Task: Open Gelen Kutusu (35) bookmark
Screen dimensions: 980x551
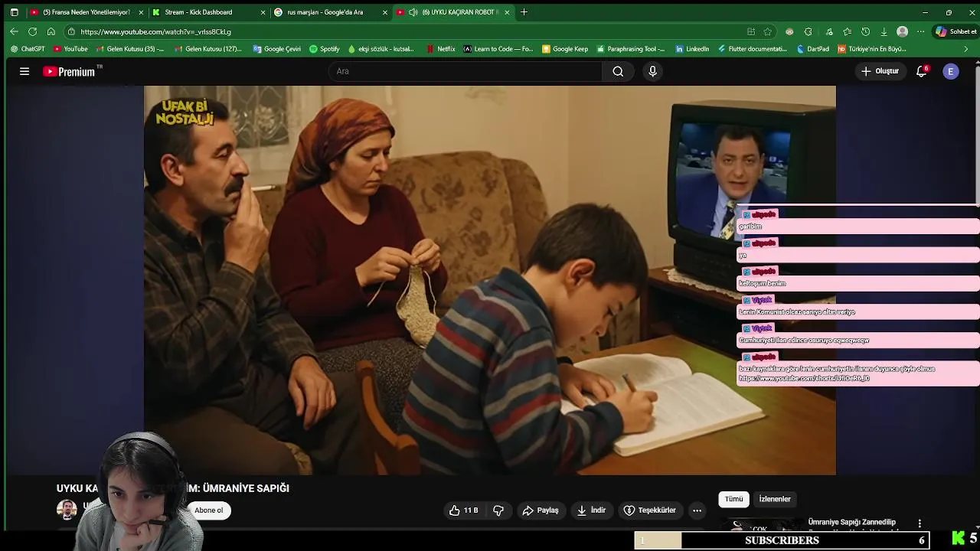Action: (x=130, y=49)
